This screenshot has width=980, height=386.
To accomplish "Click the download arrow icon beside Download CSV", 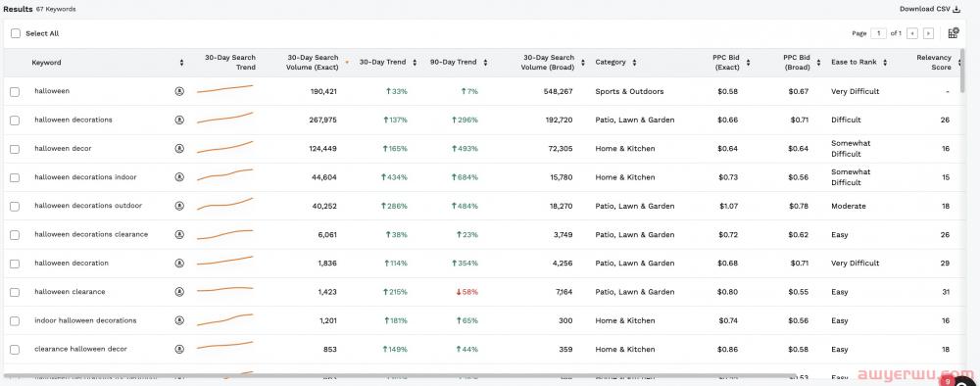I will click(956, 9).
